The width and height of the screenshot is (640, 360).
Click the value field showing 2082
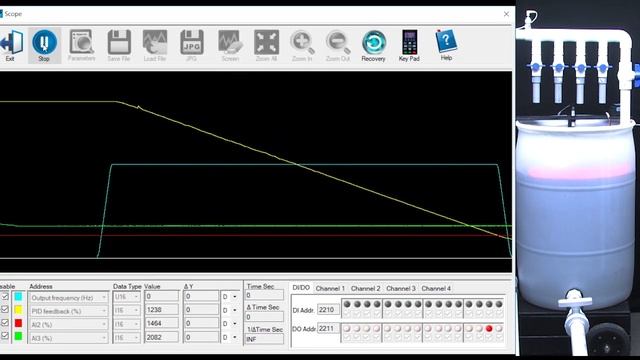(x=162, y=337)
